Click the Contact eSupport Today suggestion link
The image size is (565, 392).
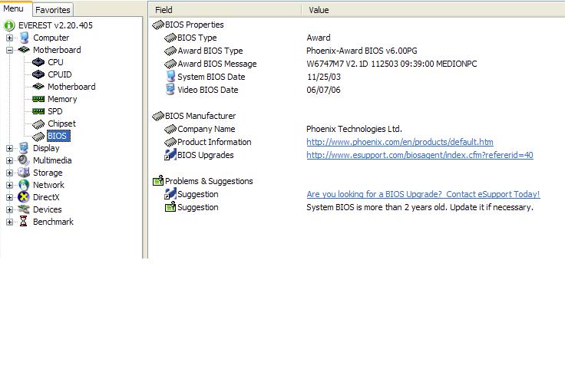423,194
